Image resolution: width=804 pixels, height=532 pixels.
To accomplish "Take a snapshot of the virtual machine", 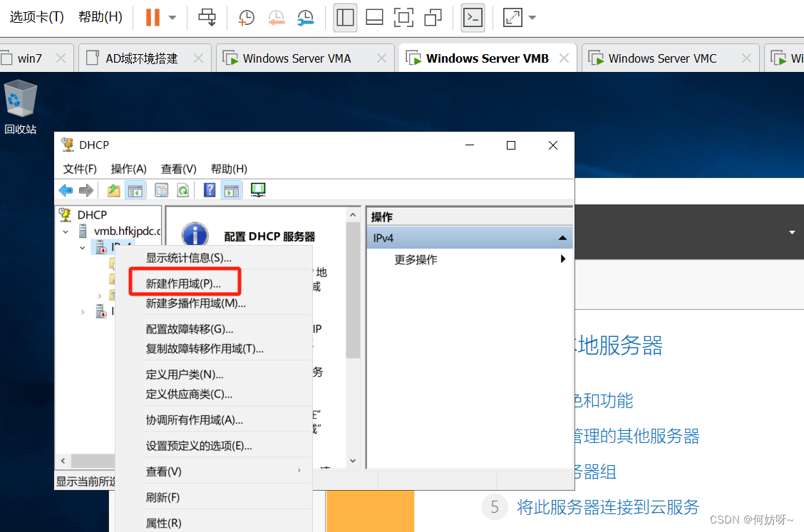I will tap(246, 17).
